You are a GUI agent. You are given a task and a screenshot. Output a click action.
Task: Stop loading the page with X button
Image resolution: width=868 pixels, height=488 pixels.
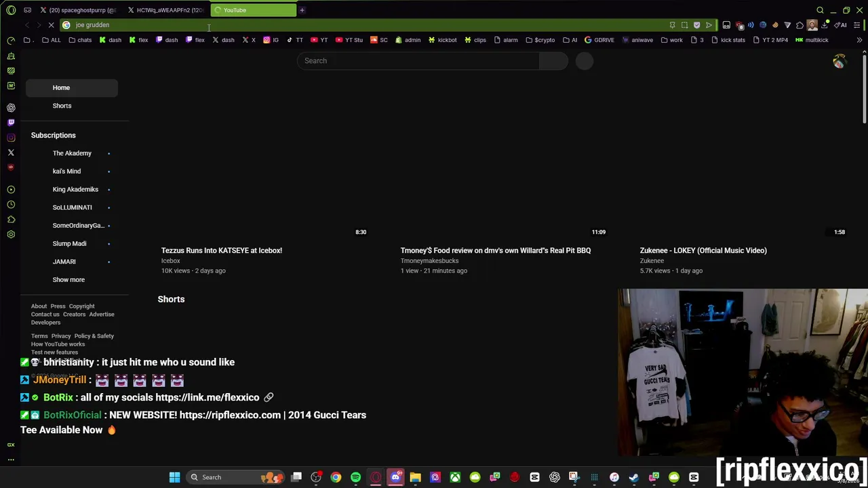pos(51,25)
